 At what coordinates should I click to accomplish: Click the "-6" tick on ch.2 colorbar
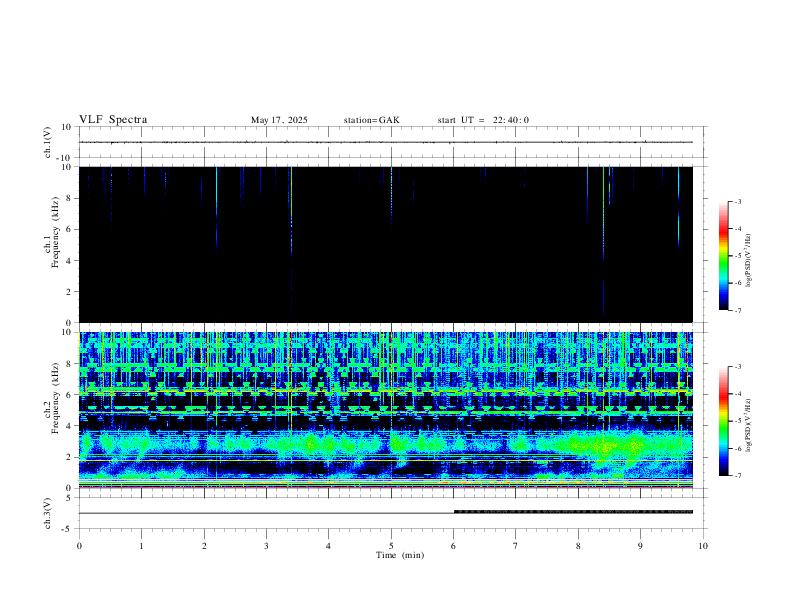coord(737,448)
